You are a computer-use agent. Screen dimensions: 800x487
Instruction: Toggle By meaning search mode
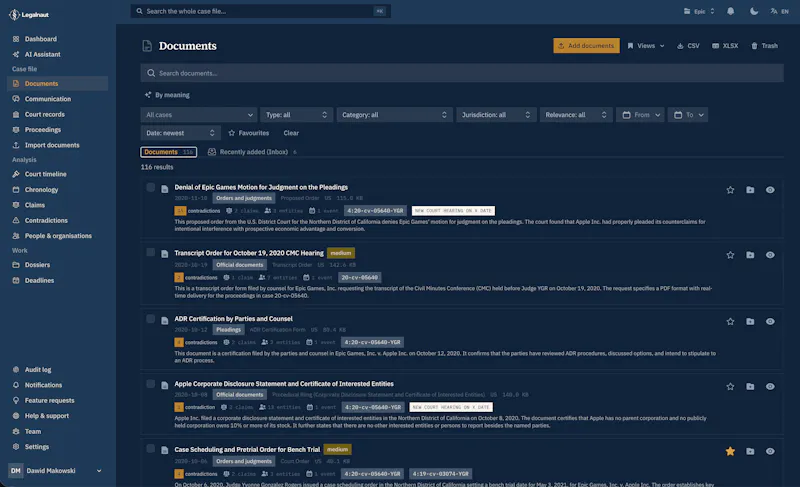tap(167, 95)
